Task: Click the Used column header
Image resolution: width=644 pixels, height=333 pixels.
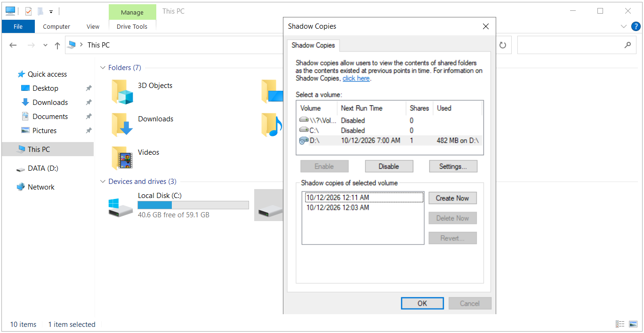Action: coord(458,108)
